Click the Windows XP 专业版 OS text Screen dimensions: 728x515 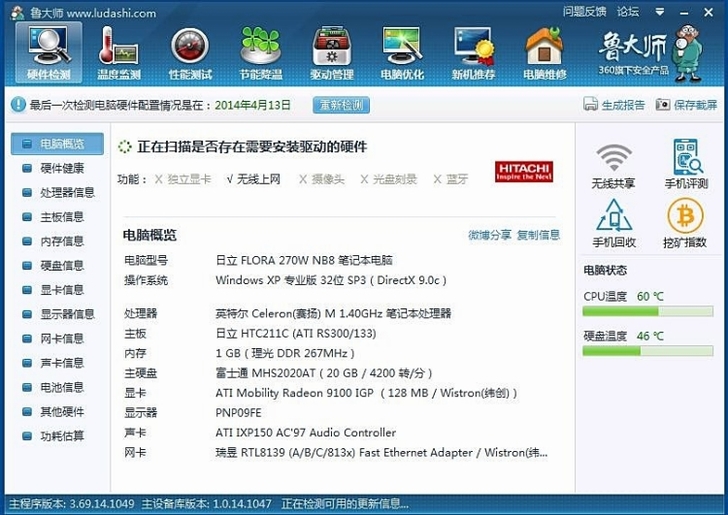pyautogui.click(x=331, y=280)
